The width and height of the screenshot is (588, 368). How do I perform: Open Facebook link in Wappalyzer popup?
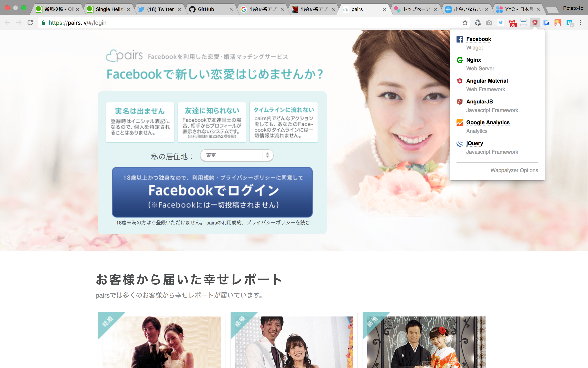pos(478,39)
